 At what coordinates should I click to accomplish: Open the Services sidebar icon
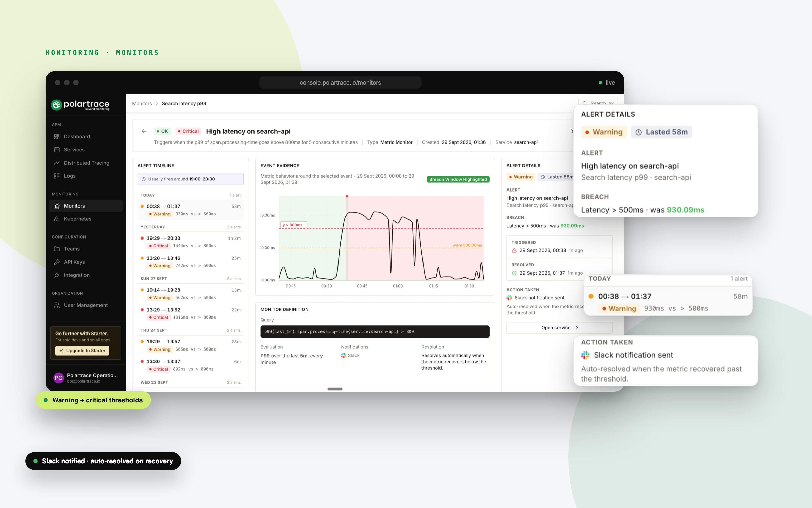57,150
